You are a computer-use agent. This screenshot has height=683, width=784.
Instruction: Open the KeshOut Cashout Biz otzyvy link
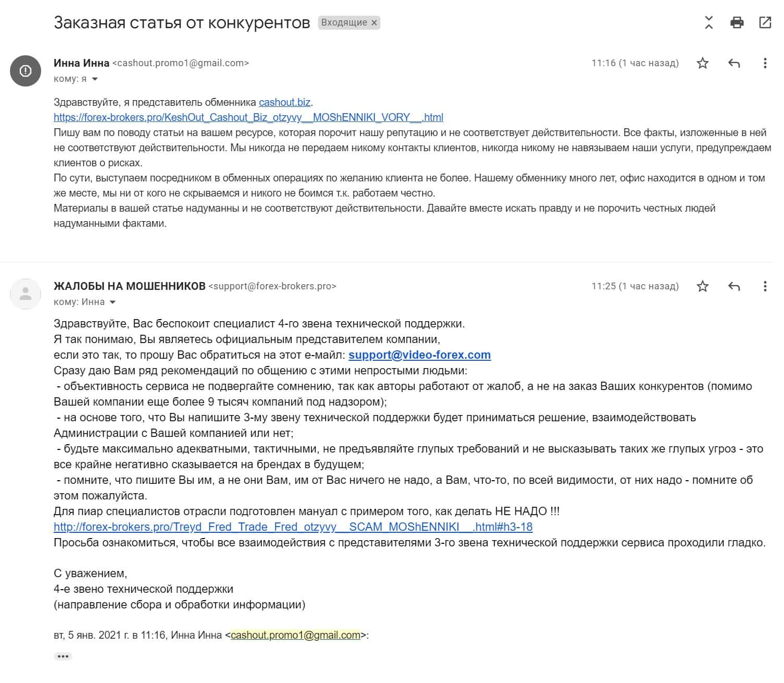click(x=248, y=117)
